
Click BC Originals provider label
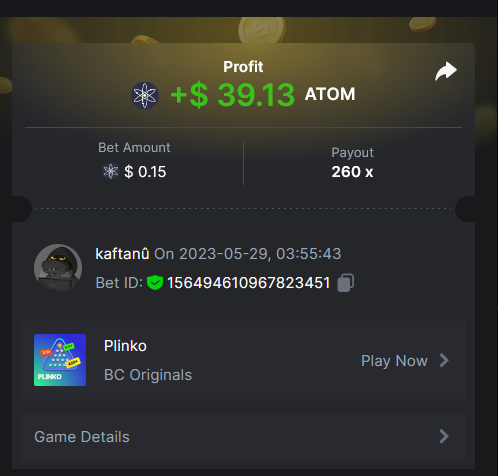click(148, 375)
